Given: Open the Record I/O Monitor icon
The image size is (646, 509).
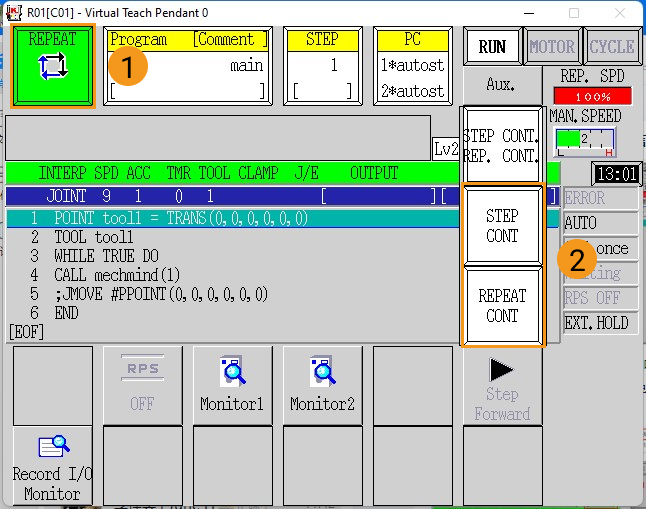Looking at the screenshot, I should pyautogui.click(x=53, y=466).
